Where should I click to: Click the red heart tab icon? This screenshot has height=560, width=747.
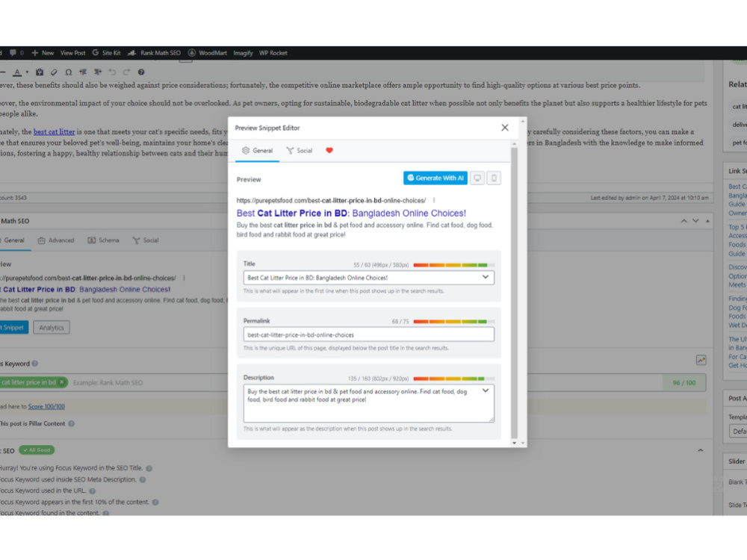coord(329,151)
